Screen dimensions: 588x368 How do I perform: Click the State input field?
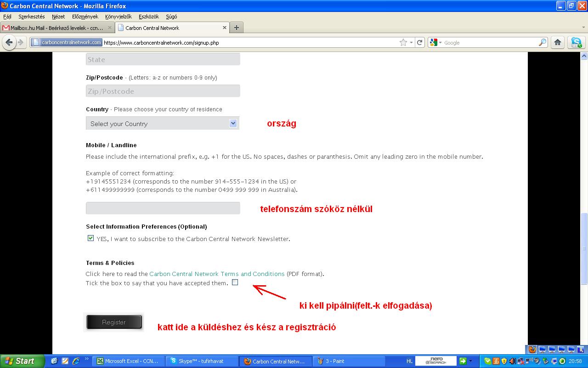[163, 59]
